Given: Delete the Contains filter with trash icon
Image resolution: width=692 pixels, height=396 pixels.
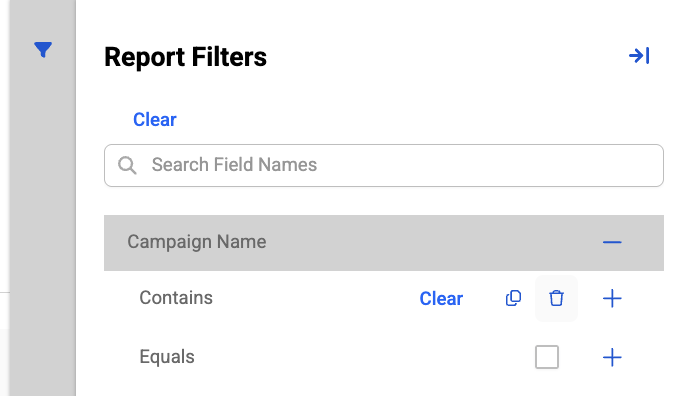Looking at the screenshot, I should coord(556,298).
